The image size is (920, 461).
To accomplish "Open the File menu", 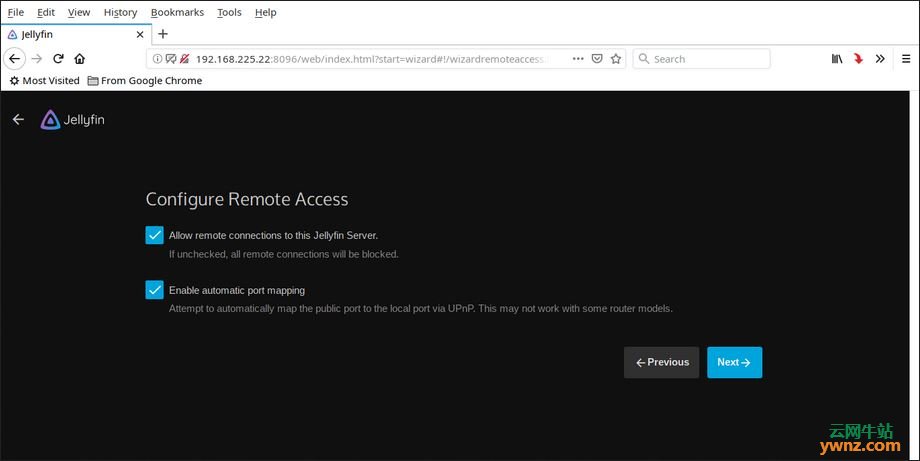I will tap(16, 12).
